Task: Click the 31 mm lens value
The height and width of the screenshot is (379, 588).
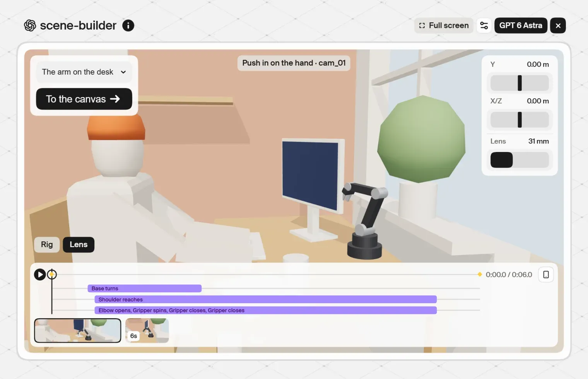Action: (x=538, y=141)
